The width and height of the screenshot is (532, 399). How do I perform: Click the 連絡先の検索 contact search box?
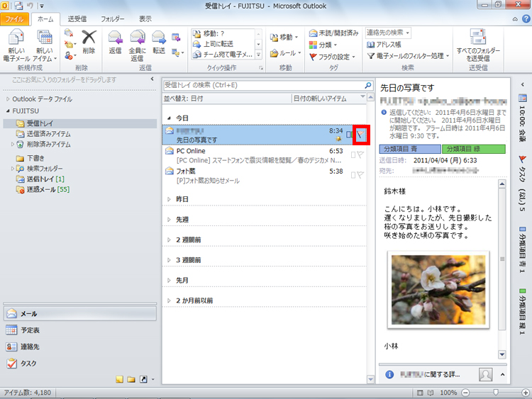tap(388, 33)
